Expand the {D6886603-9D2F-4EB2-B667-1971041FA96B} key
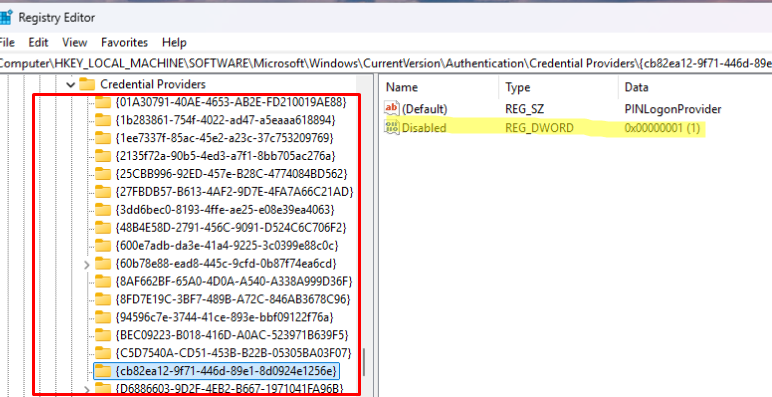Screen dimensions: 772x397 click(x=87, y=390)
